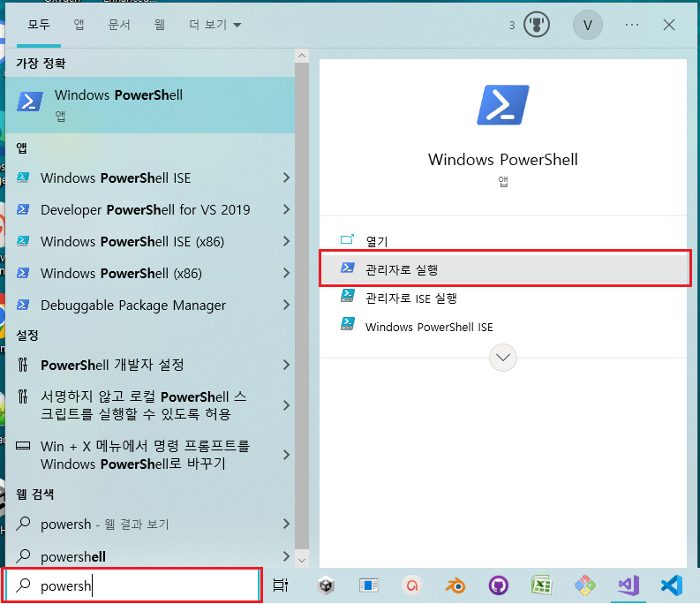700x604 pixels.
Task: Open the blue window app on the taskbar
Action: tap(369, 585)
